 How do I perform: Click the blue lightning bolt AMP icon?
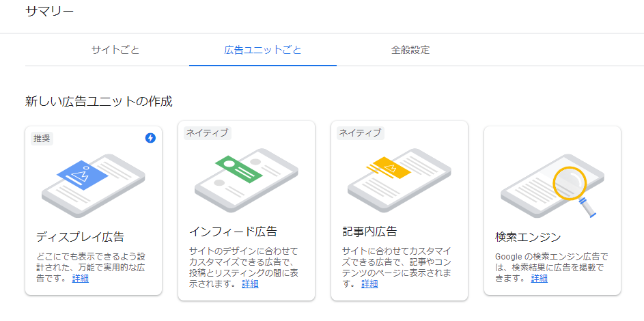pos(150,139)
